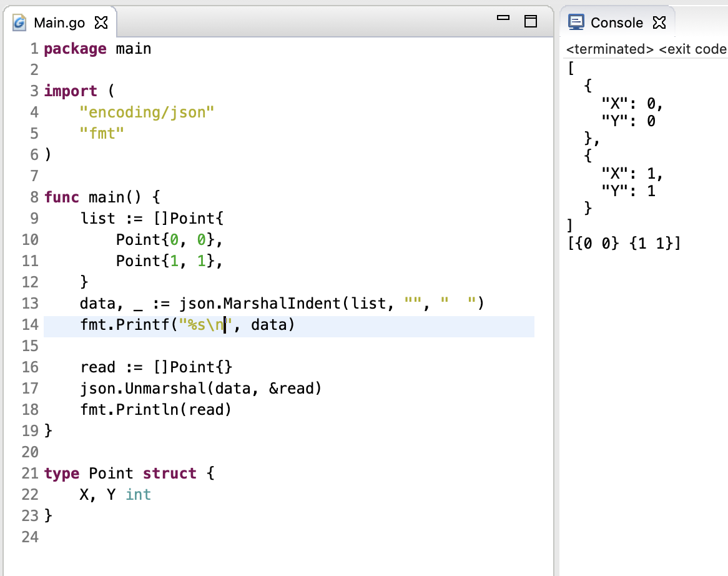Click the int type on line 22
728x576 pixels.
coord(138,495)
